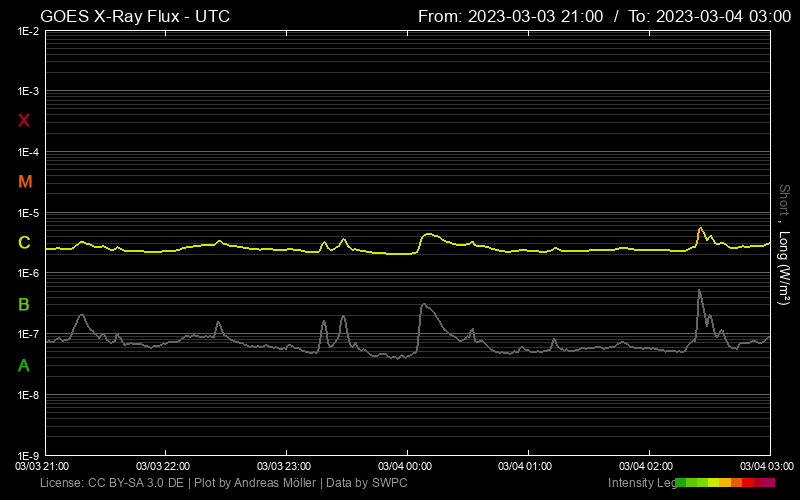Click the "From: 2023-03-03 21:00" start date
800x500 pixels.
pyautogui.click(x=511, y=16)
